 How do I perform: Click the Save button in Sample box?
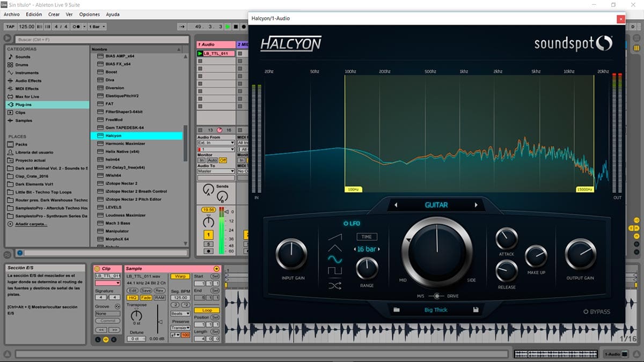point(146,290)
